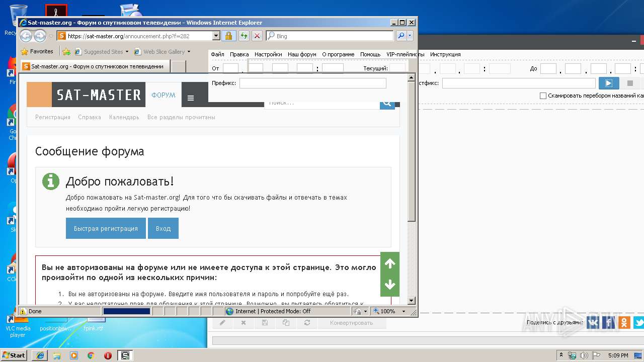644x362 pixels.
Task: Refresh the Sat-master.org page
Action: click(x=244, y=36)
